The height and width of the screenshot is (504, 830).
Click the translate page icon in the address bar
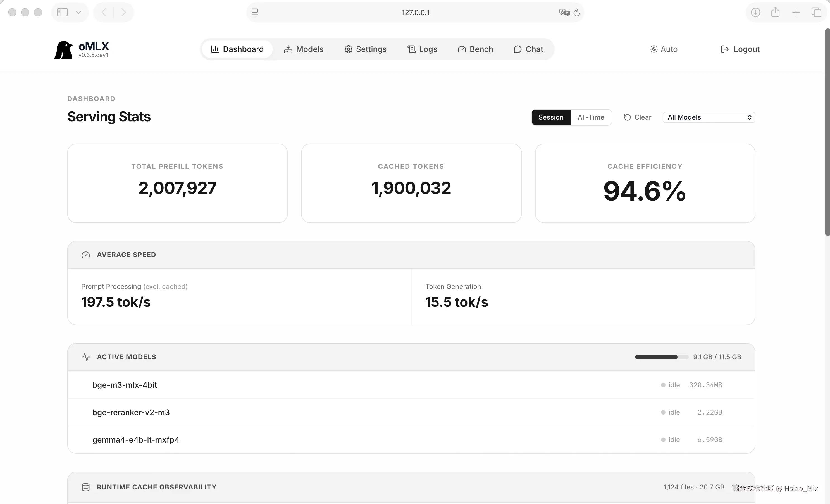pyautogui.click(x=564, y=13)
